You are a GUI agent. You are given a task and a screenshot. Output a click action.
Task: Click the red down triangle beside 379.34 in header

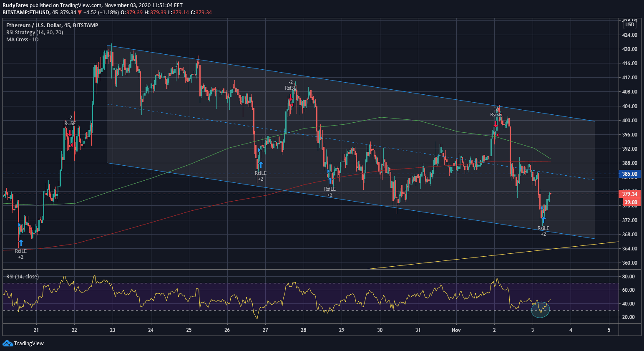click(x=79, y=13)
